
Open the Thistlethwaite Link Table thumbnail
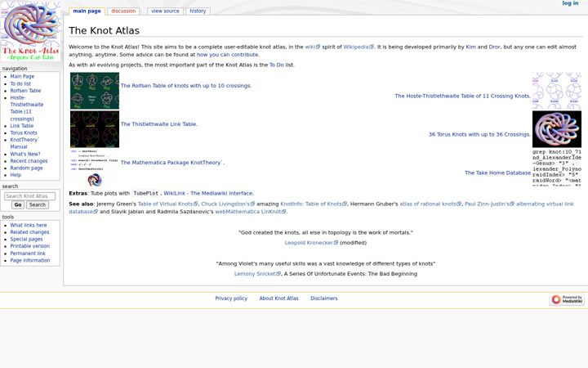(x=95, y=129)
